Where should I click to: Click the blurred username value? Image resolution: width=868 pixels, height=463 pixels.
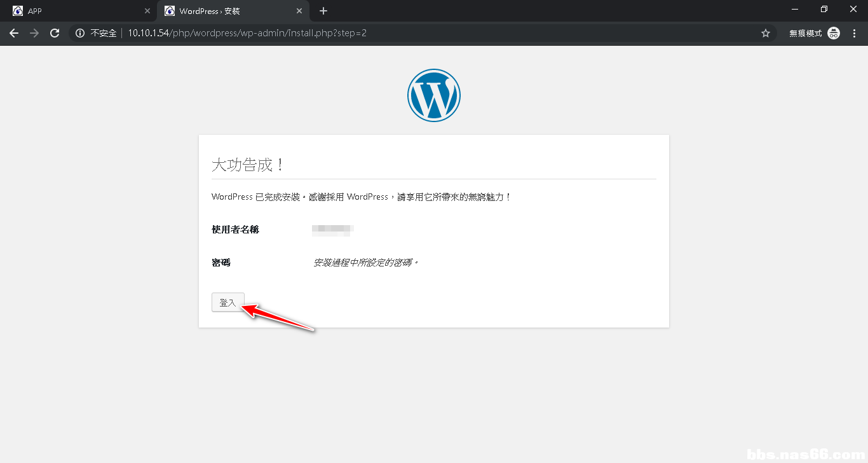pyautogui.click(x=332, y=230)
